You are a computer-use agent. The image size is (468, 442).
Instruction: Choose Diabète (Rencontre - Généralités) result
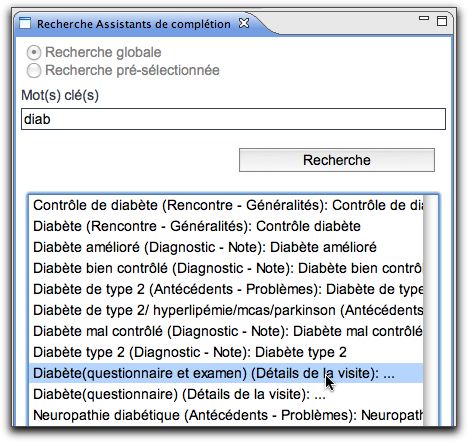pyautogui.click(x=226, y=226)
